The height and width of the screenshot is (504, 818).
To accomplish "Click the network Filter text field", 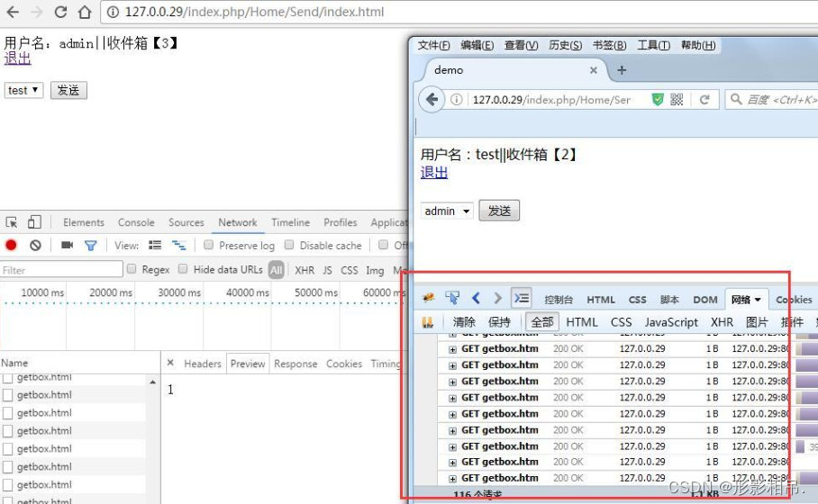I will tap(61, 269).
